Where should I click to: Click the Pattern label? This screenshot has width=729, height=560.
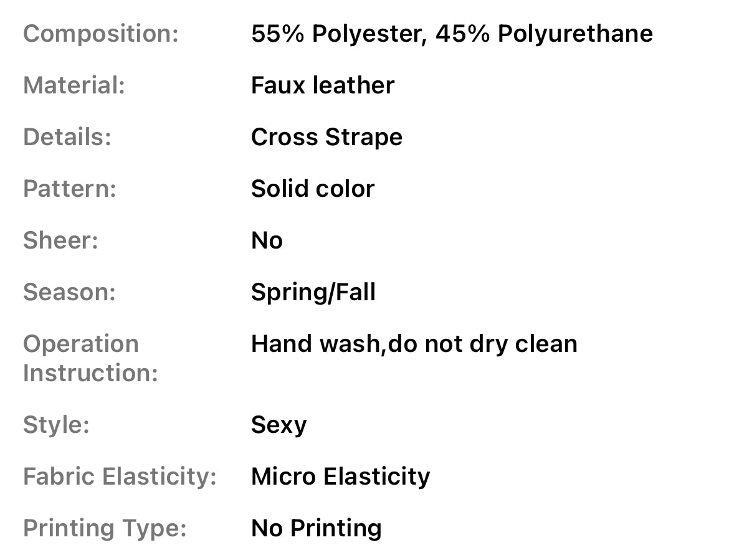pyautogui.click(x=70, y=189)
